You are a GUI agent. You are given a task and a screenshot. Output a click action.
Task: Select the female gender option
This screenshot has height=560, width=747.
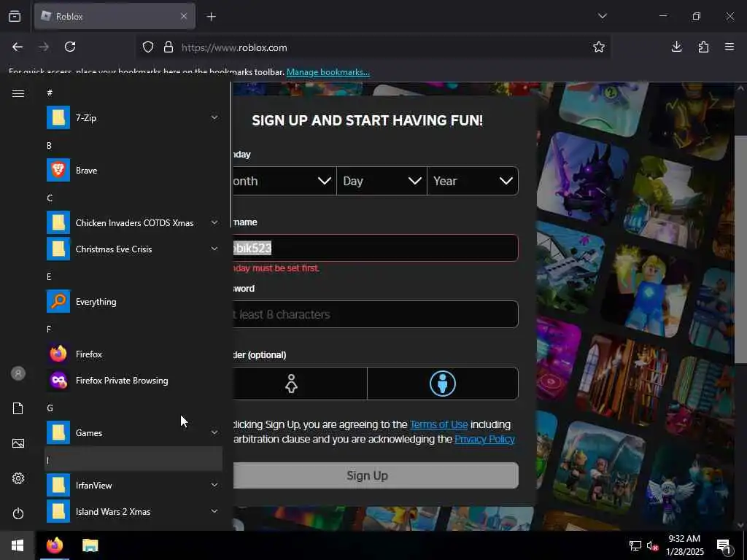[x=300, y=384]
